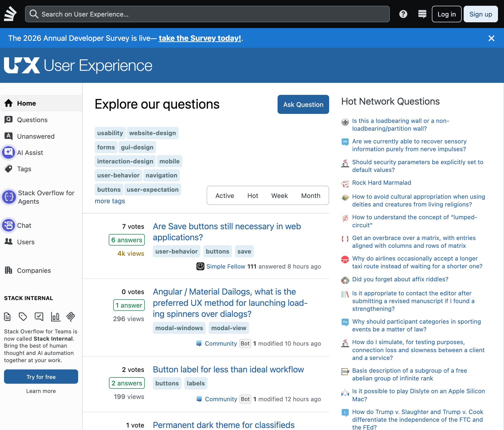Open the Stack Exchange logo icon
The height and width of the screenshot is (430, 504).
tap(10, 14)
